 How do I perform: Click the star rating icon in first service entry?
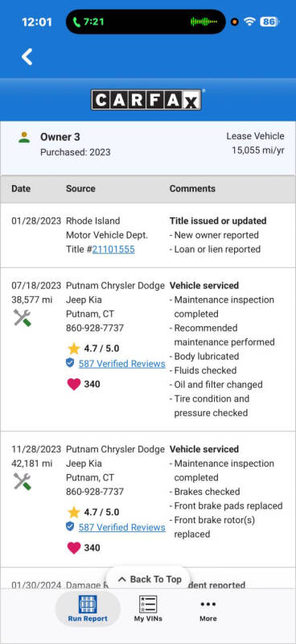pos(73,349)
